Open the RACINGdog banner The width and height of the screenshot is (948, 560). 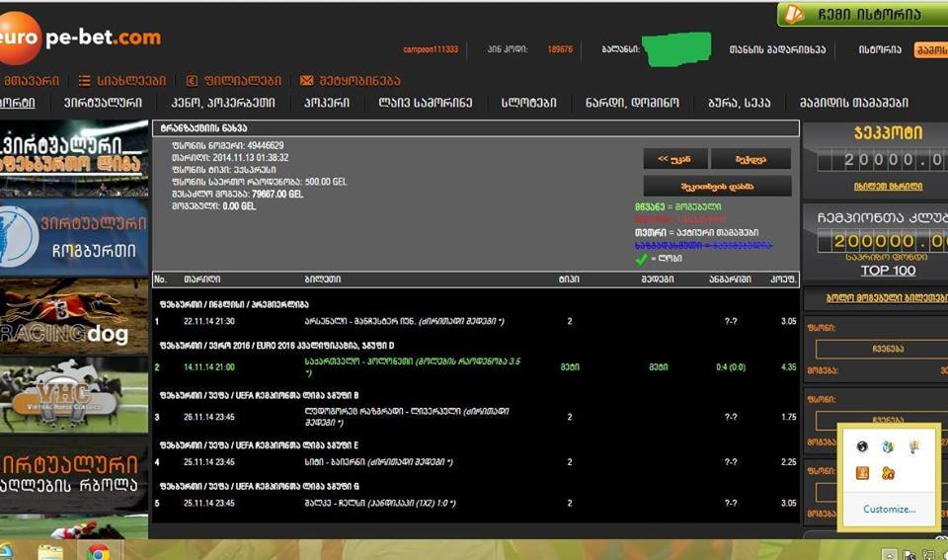[x=74, y=318]
